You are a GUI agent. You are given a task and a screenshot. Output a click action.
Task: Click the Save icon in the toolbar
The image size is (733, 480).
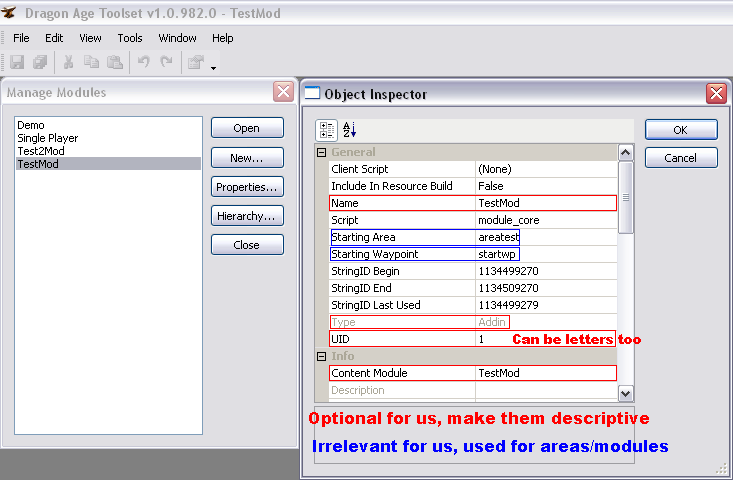[x=17, y=62]
